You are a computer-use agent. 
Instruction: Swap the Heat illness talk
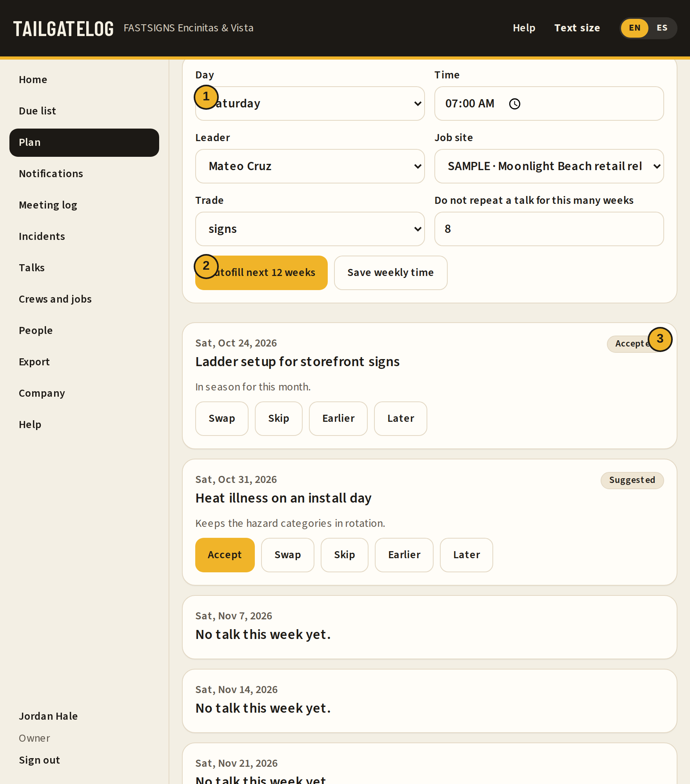point(288,555)
